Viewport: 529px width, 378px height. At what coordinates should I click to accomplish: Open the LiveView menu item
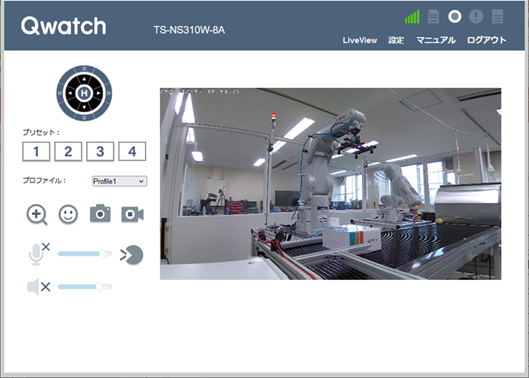360,40
